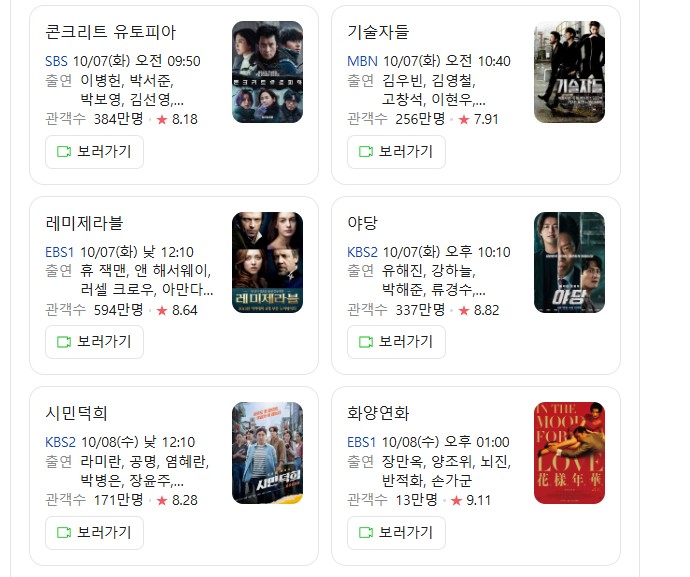Click video icon in 화양연화 보러가기 button
This screenshot has width=690, height=577.
(366, 533)
